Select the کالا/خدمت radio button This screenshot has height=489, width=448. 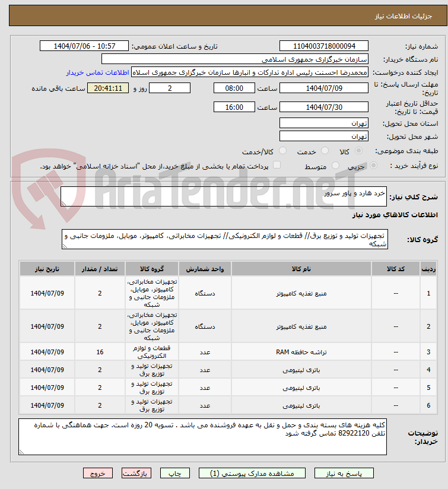coord(283,151)
